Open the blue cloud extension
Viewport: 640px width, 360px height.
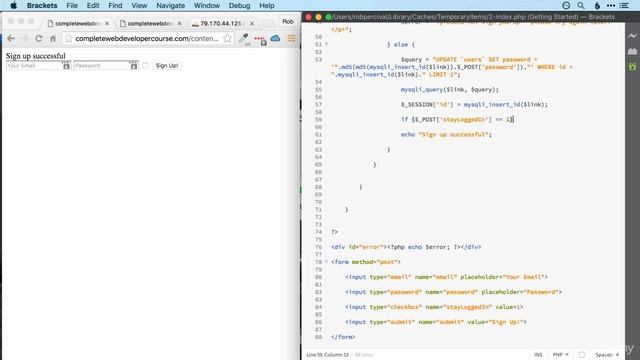[276, 38]
